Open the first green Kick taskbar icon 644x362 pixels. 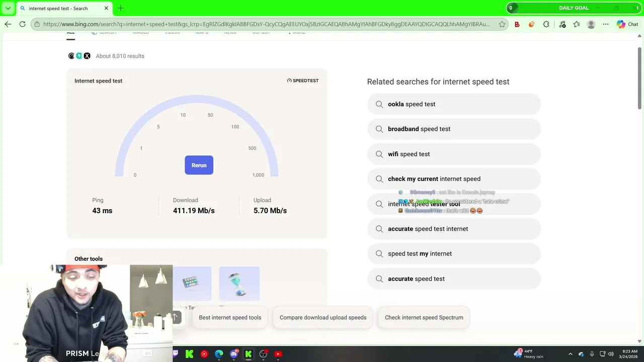190,354
